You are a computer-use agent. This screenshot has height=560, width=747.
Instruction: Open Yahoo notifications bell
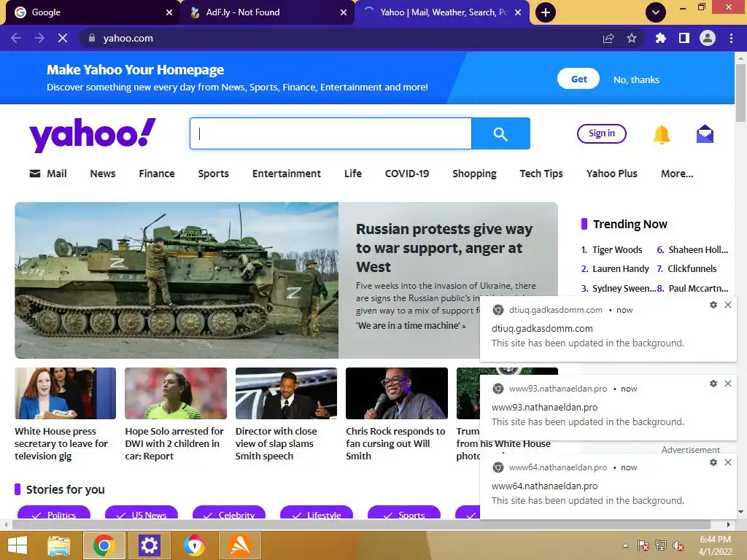661,134
